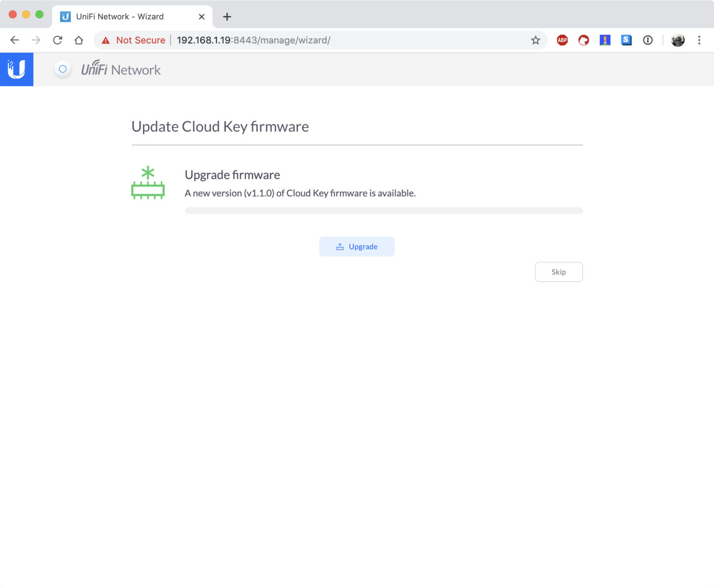714x588 pixels.
Task: Open the browser home page
Action: pyautogui.click(x=79, y=40)
